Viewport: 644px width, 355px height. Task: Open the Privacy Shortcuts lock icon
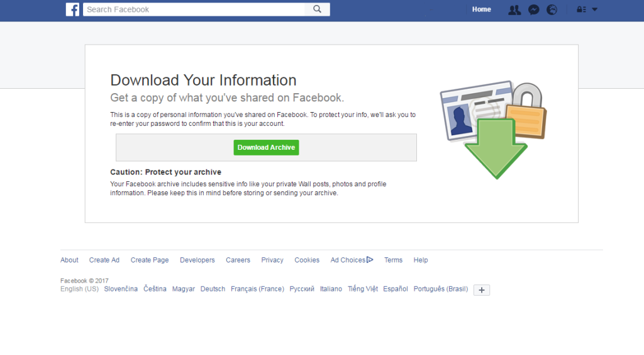point(581,9)
